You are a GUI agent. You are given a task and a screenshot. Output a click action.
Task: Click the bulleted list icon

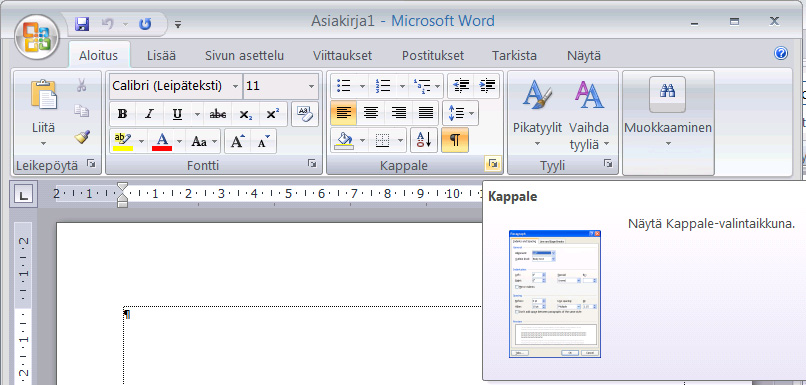(x=344, y=86)
